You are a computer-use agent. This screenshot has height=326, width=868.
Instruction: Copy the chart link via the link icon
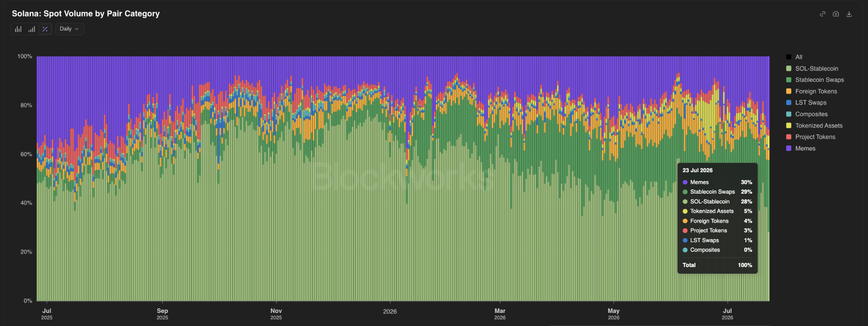[x=823, y=14]
